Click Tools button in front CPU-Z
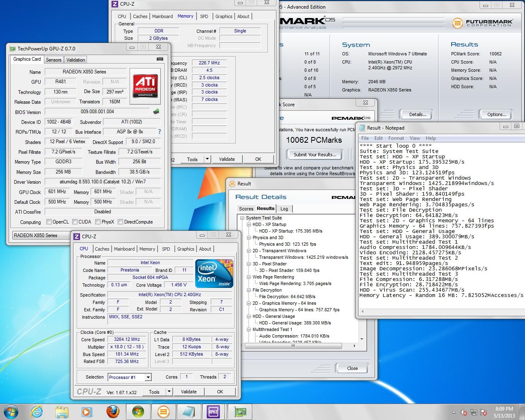The height and width of the screenshot is (420, 525). [x=154, y=392]
